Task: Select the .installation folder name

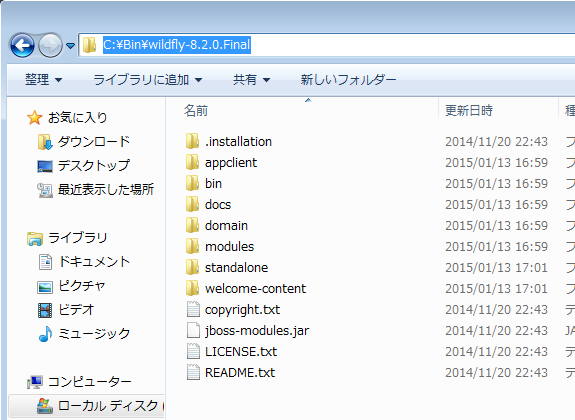Action: pyautogui.click(x=238, y=142)
